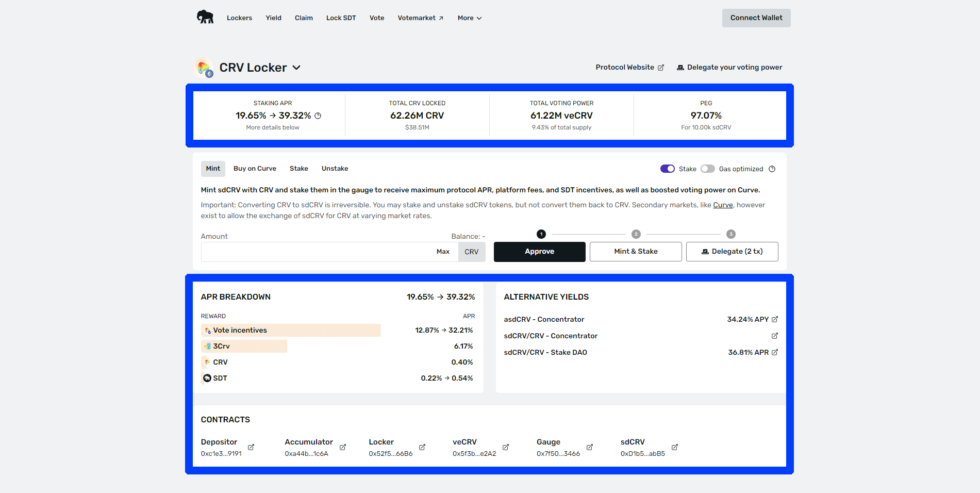The height and width of the screenshot is (493, 980).
Task: Click the Staking APR info icon
Action: pos(318,116)
